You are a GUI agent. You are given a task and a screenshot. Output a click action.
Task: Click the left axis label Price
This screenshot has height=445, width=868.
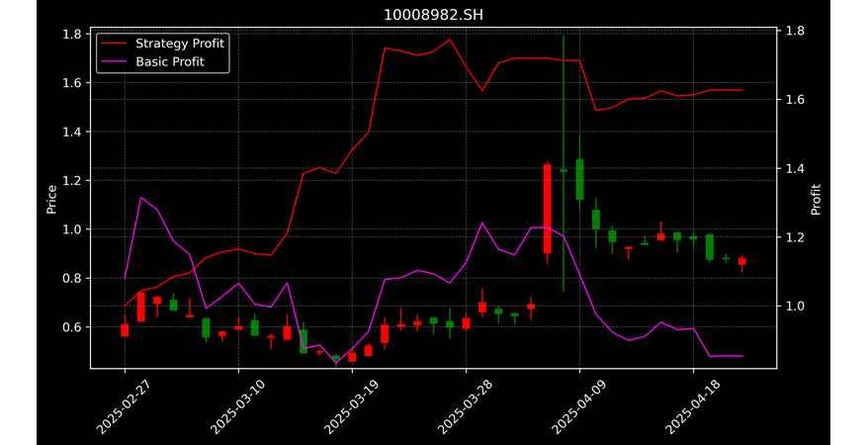(51, 199)
